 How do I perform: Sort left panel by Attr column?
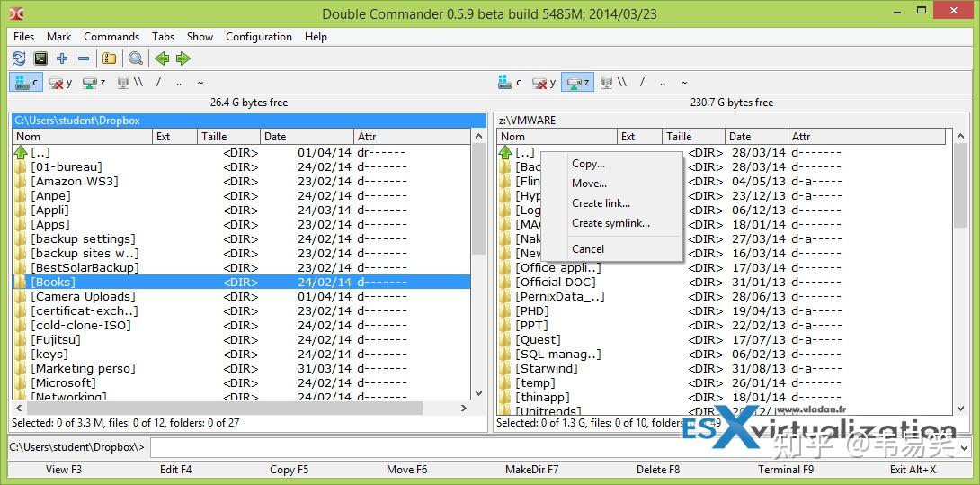pos(412,137)
